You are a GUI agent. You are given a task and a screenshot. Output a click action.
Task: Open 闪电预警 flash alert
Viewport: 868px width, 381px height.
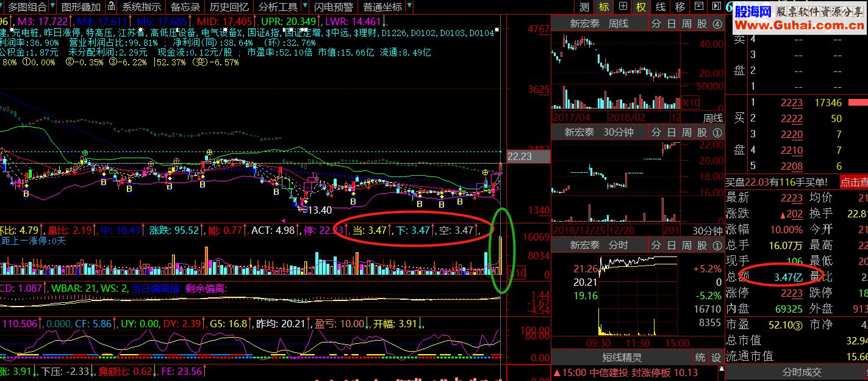point(333,7)
